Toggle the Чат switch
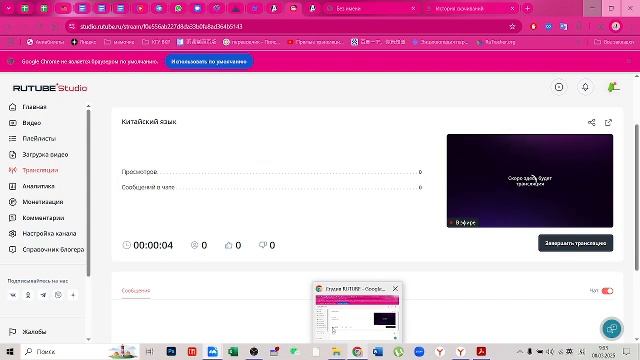The height and width of the screenshot is (360, 640). click(607, 291)
